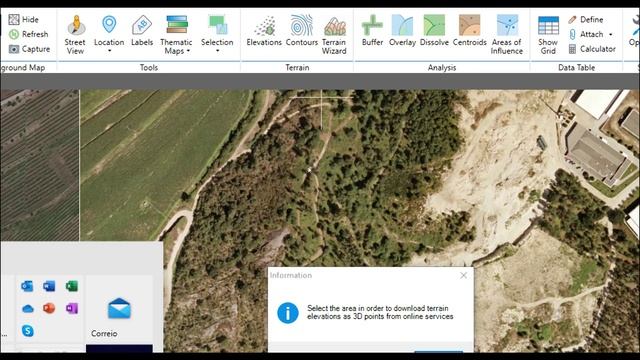Click the Information dialog message text
Screen dimensions: 640x360
[x=380, y=312]
